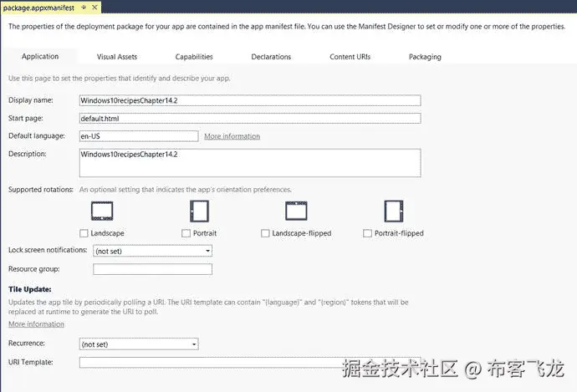Open the Lock screen notifications dropdown
This screenshot has height=392, width=577.
coord(152,251)
